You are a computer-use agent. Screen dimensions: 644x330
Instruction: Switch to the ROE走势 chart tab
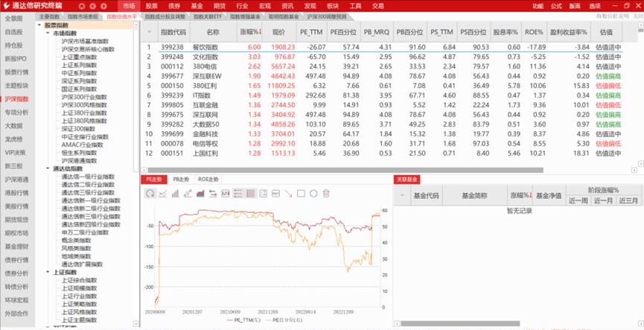tap(208, 180)
